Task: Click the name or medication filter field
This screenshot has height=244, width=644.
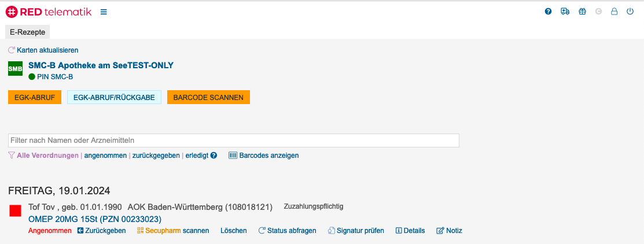Action: tap(233, 141)
